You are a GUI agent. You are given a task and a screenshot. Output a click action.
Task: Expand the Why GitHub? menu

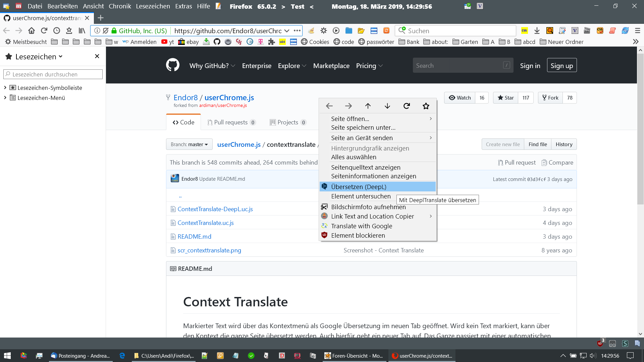(212, 66)
